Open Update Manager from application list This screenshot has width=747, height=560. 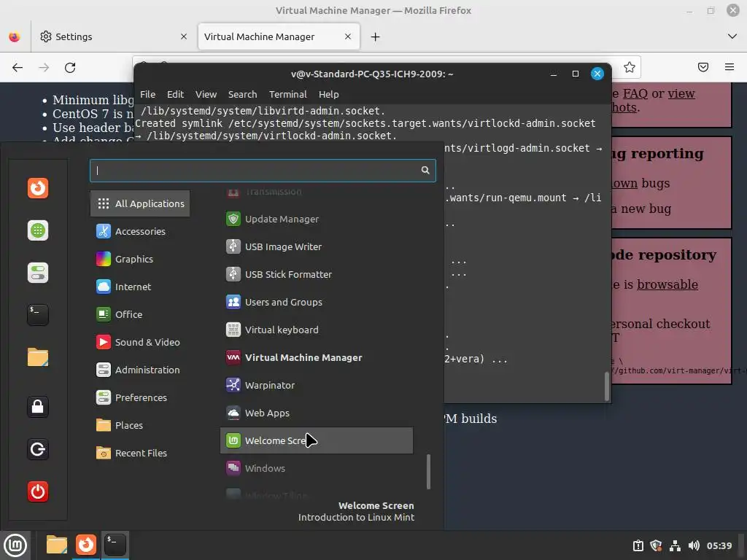click(317, 219)
